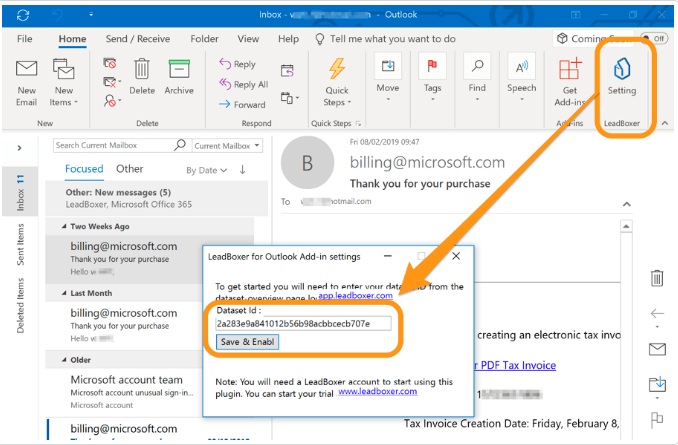Click the envelope icon in right sidebar

click(x=657, y=349)
